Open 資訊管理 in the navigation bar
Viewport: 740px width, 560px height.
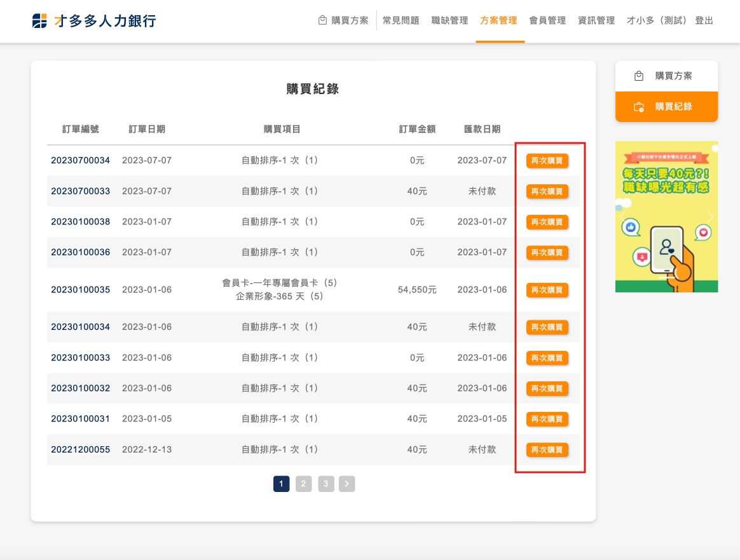point(596,20)
